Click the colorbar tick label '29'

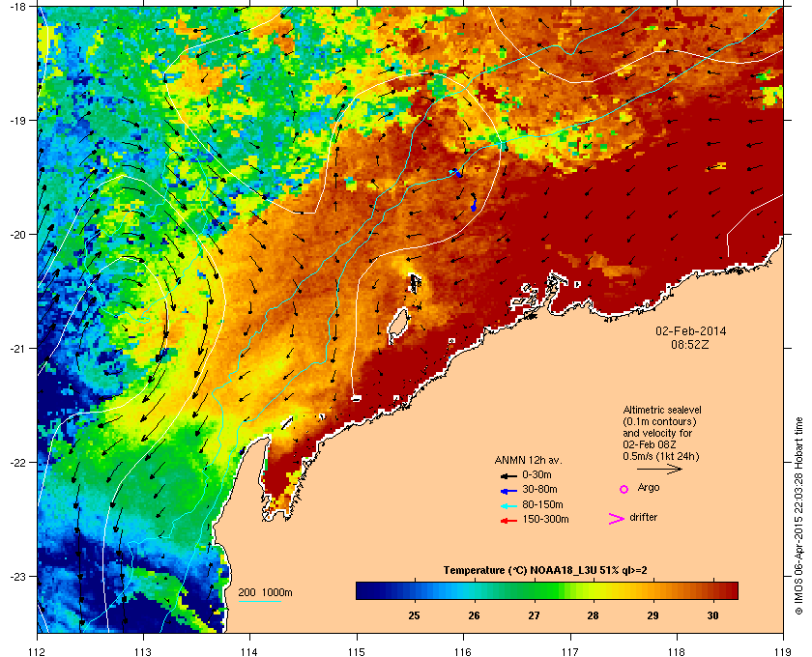(653, 615)
